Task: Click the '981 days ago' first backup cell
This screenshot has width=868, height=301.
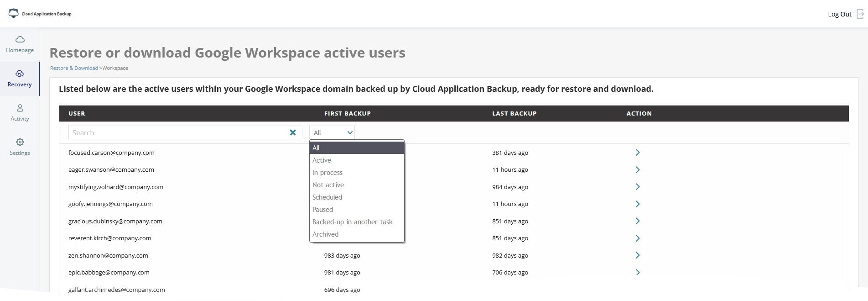Action: (342, 273)
